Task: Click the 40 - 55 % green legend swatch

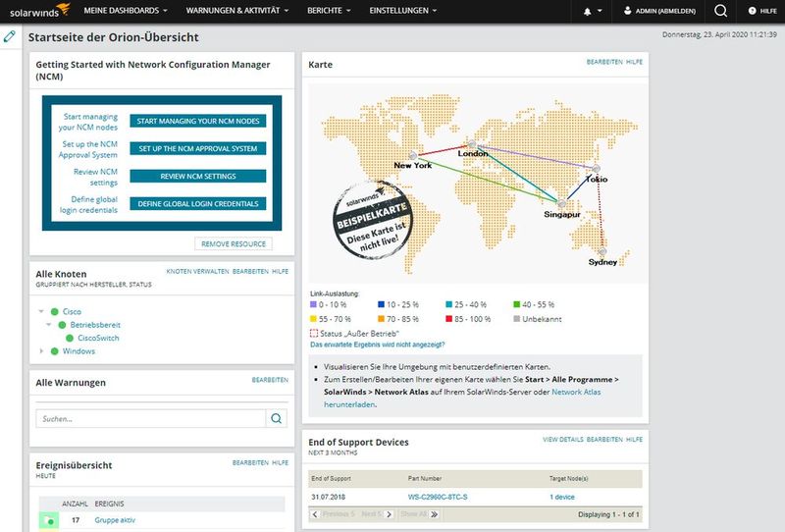Action: point(517,304)
